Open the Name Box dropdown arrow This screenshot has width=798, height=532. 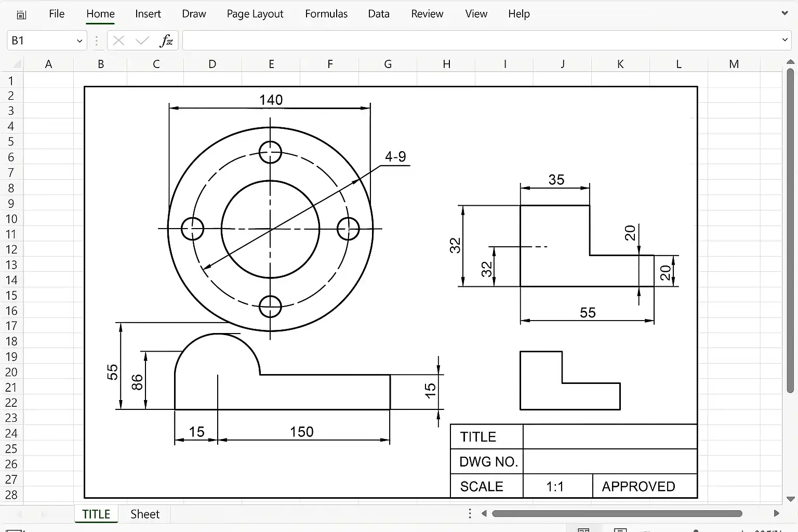79,41
